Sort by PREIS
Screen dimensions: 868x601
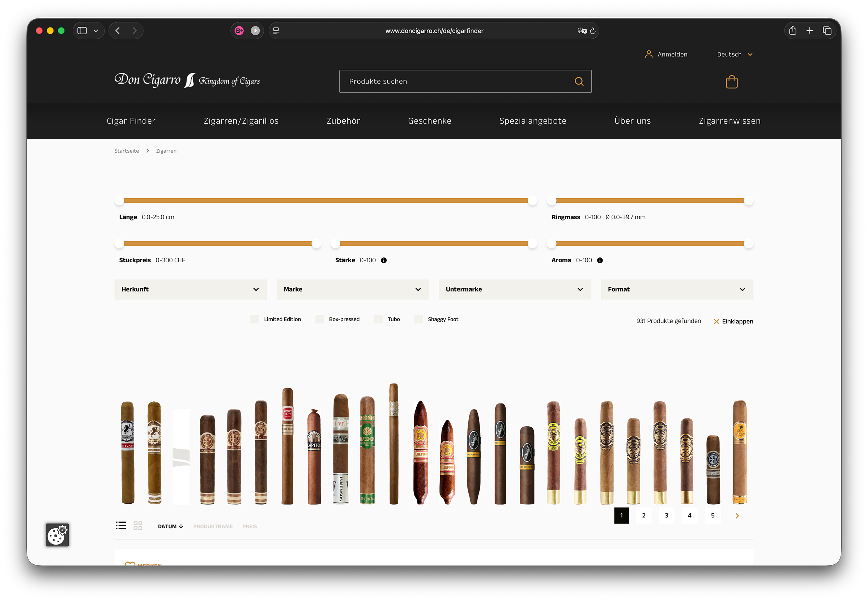pyautogui.click(x=250, y=526)
